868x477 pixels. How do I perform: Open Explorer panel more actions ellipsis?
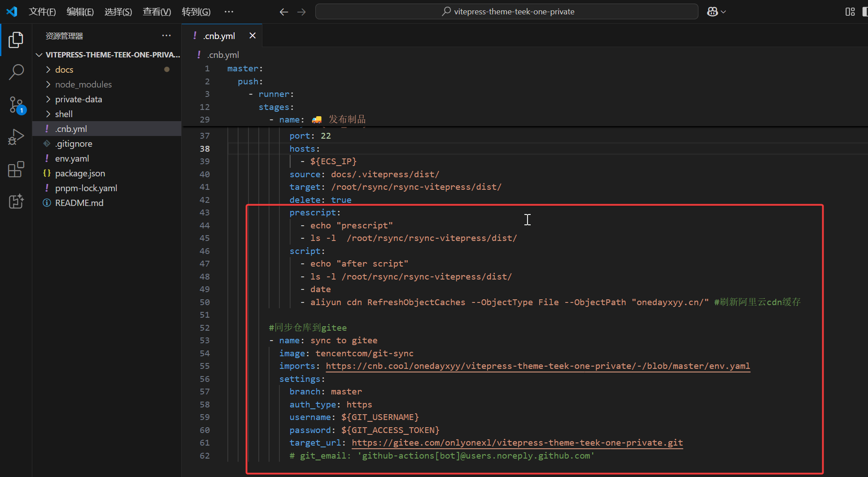(166, 35)
